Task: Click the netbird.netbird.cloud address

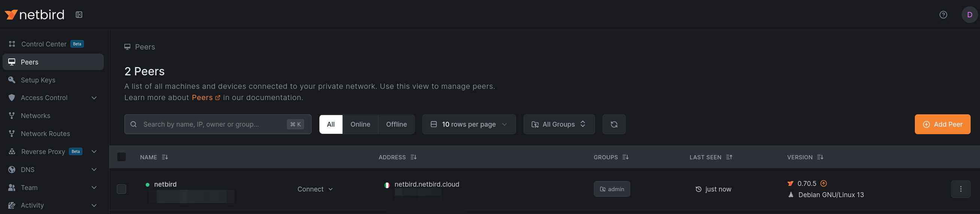Action: (x=427, y=184)
